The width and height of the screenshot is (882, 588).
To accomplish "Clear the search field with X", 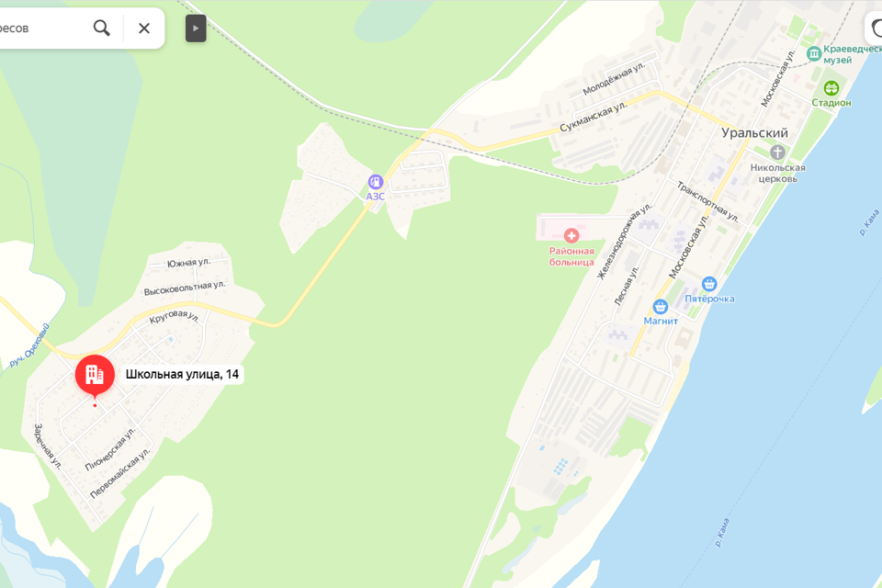I will coord(144,28).
